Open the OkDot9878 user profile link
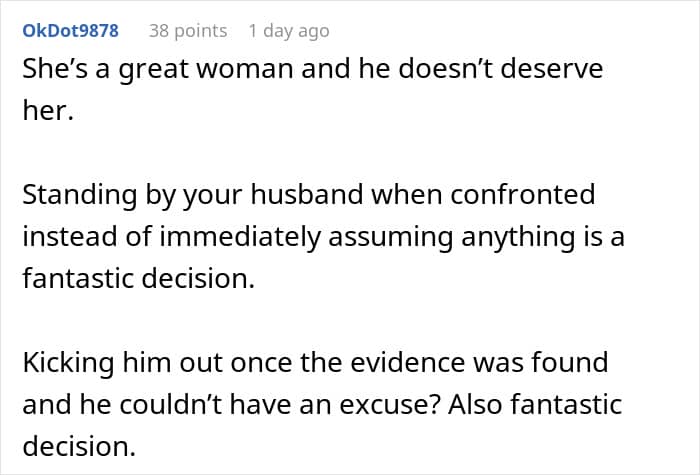 (x=71, y=31)
